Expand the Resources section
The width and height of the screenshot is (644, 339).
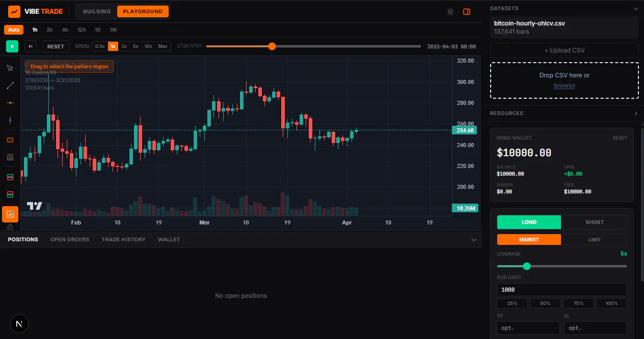[x=636, y=114]
